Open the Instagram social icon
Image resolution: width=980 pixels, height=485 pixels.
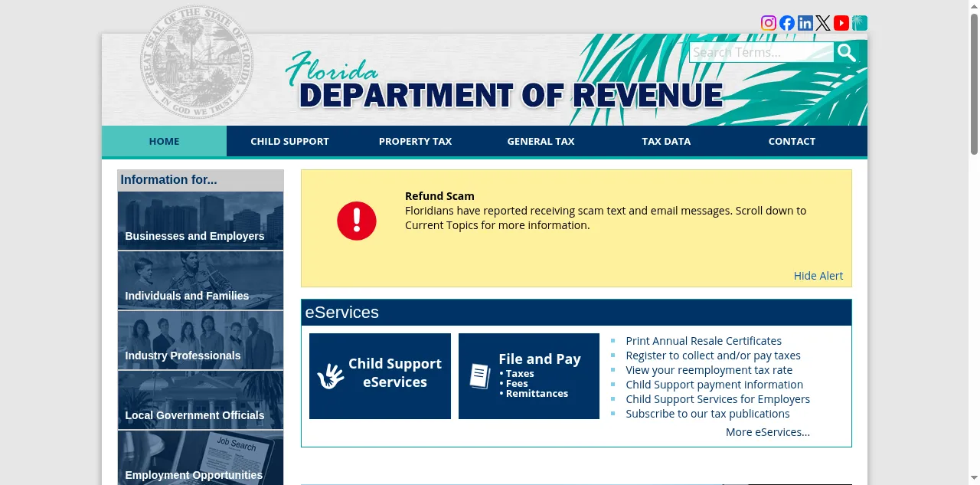769,23
